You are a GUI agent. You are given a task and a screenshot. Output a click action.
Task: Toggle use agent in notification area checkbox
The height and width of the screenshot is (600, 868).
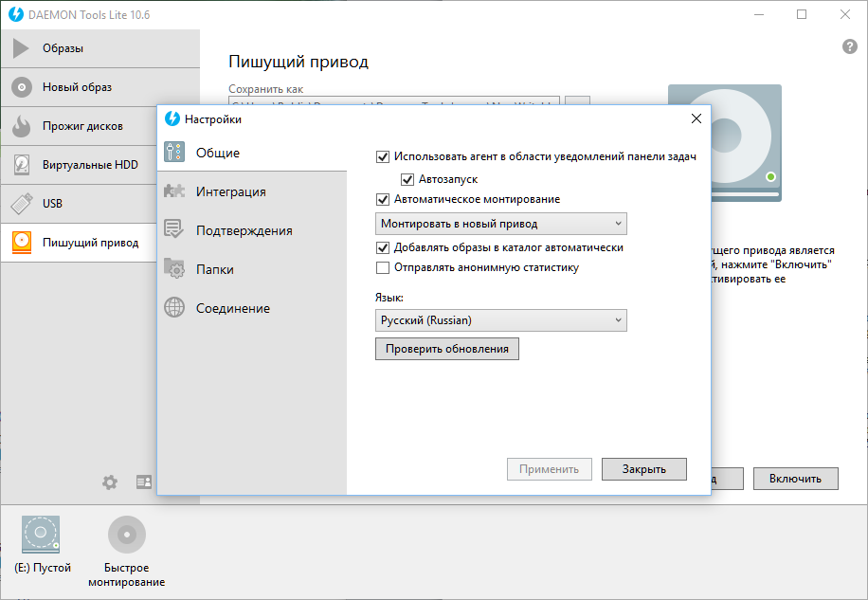383,157
